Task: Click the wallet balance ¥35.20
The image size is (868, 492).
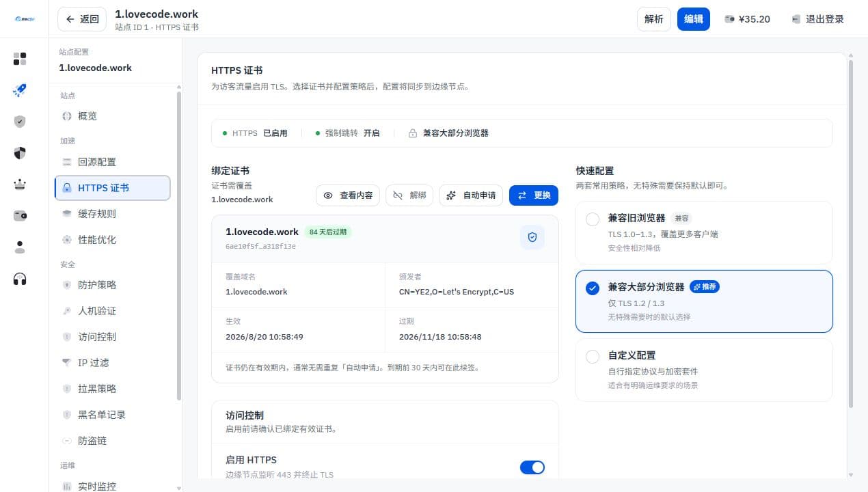Action: [x=747, y=19]
